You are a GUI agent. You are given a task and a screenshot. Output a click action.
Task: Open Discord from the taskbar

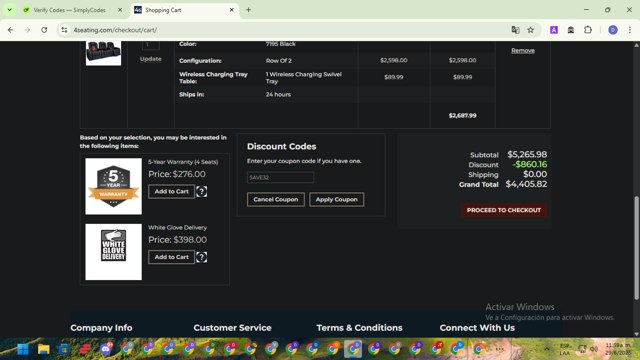pyautogui.click(x=106, y=349)
